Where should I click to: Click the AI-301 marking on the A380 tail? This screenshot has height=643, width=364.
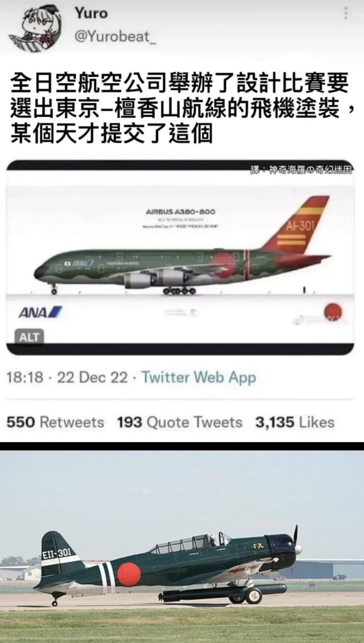pos(300,227)
